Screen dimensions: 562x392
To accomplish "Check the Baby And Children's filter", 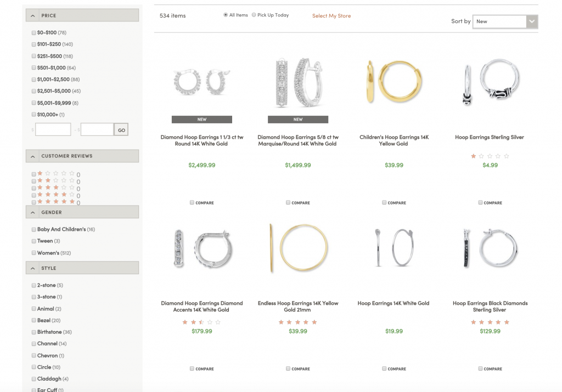I will (33, 229).
